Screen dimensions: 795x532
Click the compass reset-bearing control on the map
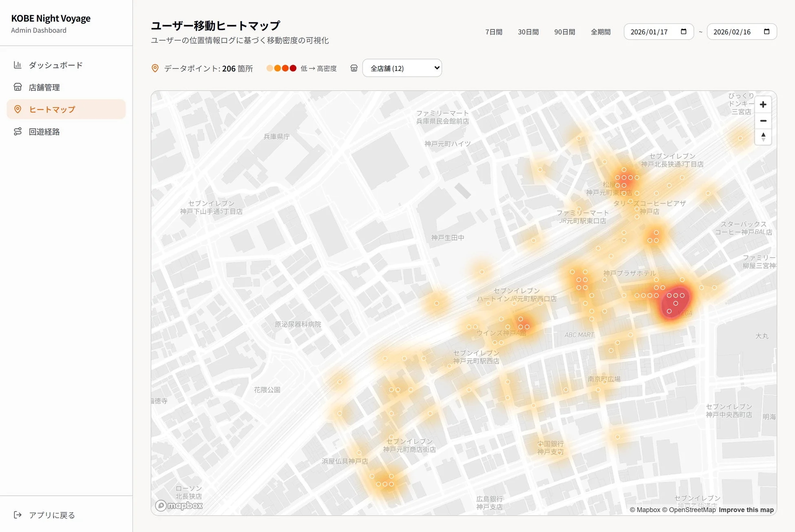pos(763,137)
